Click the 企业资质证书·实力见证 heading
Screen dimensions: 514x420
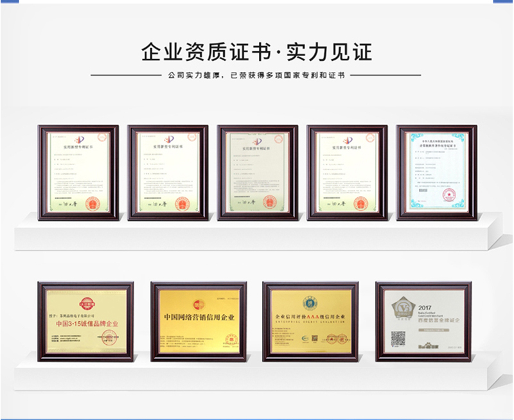click(256, 51)
